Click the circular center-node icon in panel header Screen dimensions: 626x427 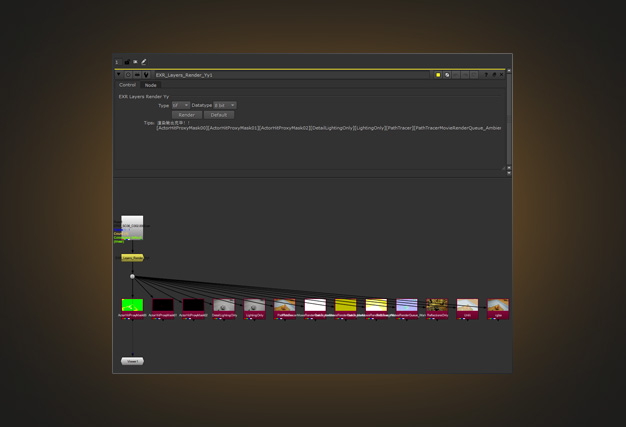point(128,75)
